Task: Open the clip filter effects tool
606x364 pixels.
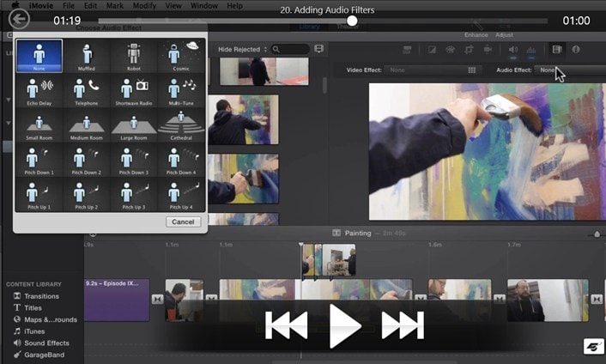Action: click(557, 50)
